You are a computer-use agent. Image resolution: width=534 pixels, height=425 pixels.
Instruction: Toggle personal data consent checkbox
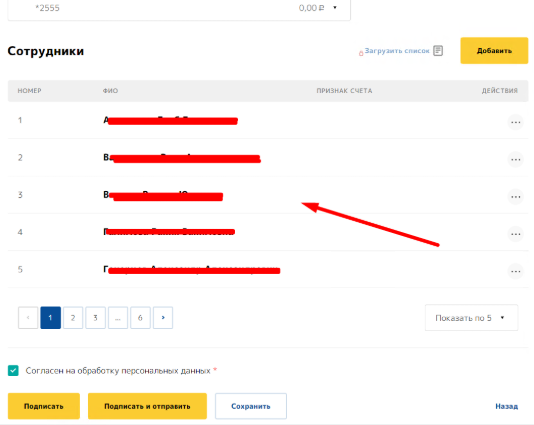[13, 371]
